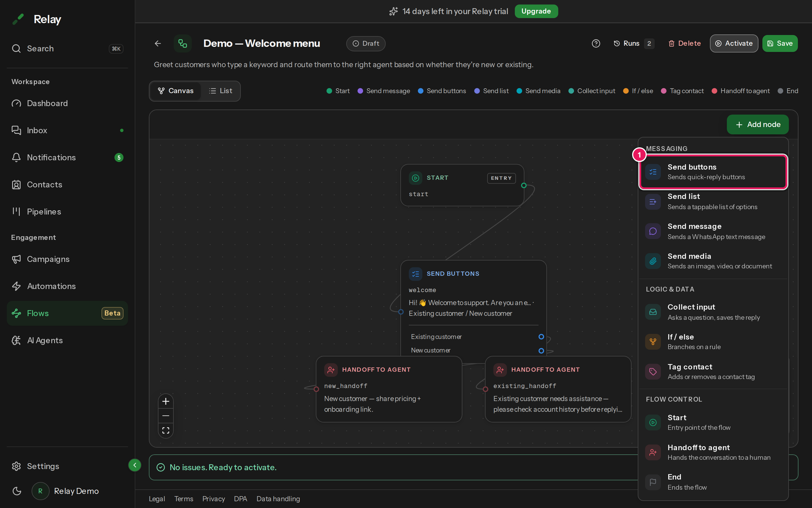Open Data handling link
The width and height of the screenshot is (812, 508).
pyautogui.click(x=278, y=499)
